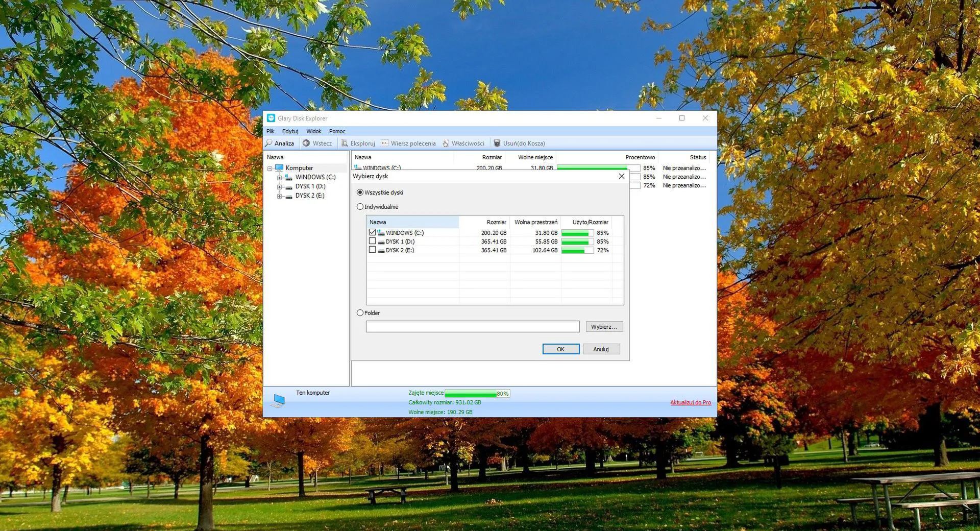Click the DYSK 1 (D:) drive icon in the tree
This screenshot has width=980, height=531.
click(x=289, y=187)
